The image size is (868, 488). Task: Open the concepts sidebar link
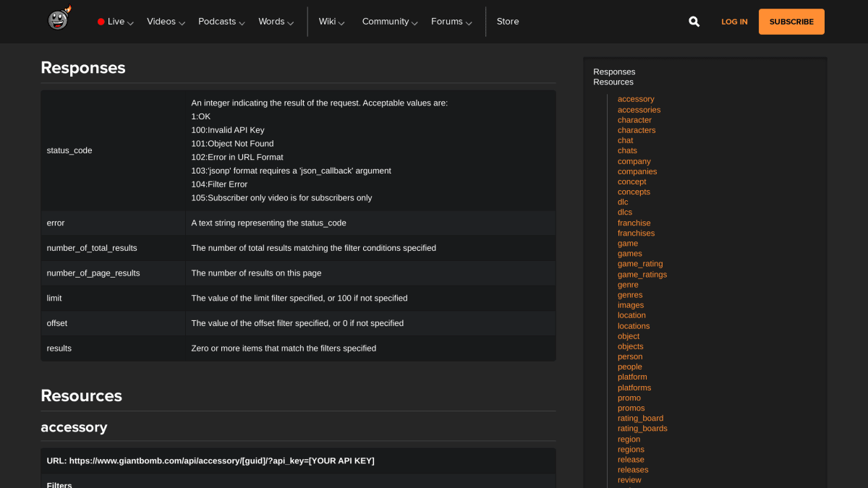pyautogui.click(x=634, y=192)
